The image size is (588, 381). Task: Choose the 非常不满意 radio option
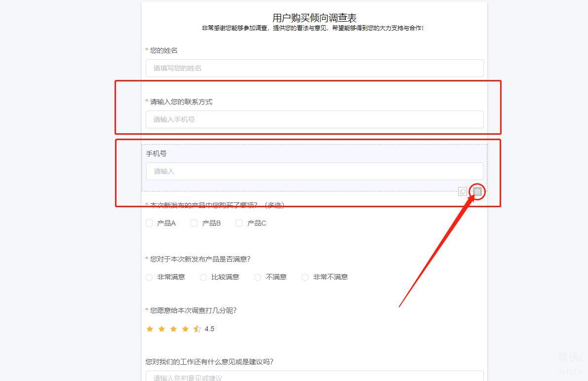[x=305, y=277]
